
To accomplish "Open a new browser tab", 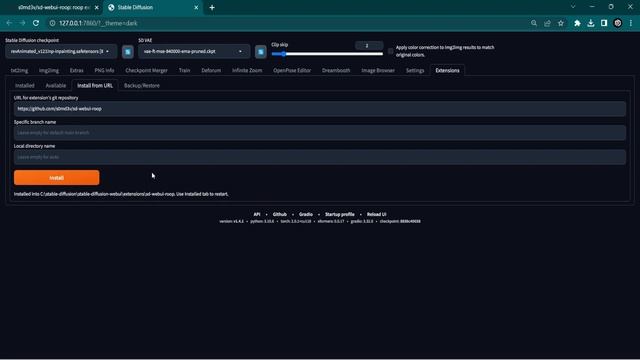I will coord(212,7).
